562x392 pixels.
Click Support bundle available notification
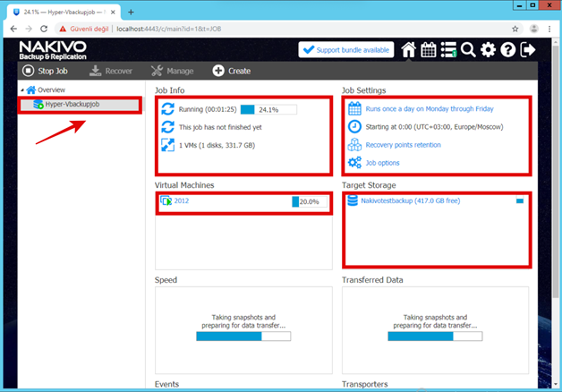tap(345, 50)
